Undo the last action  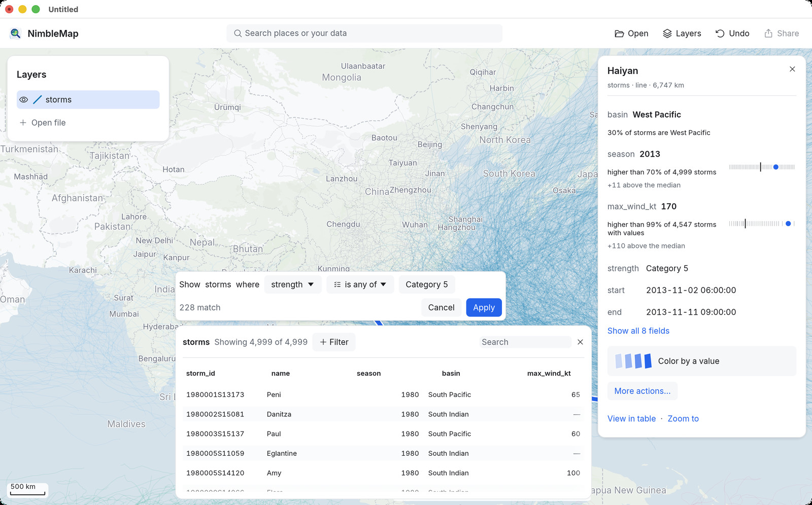(x=732, y=33)
